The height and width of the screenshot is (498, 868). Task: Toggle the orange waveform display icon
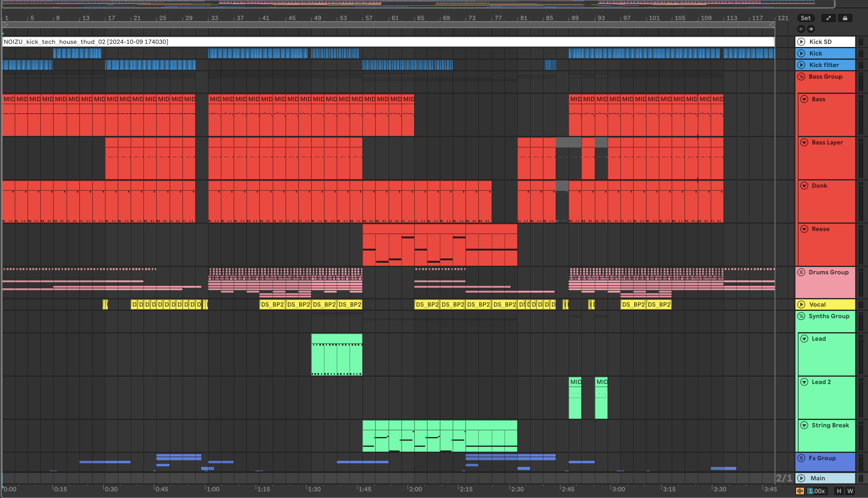(x=800, y=491)
